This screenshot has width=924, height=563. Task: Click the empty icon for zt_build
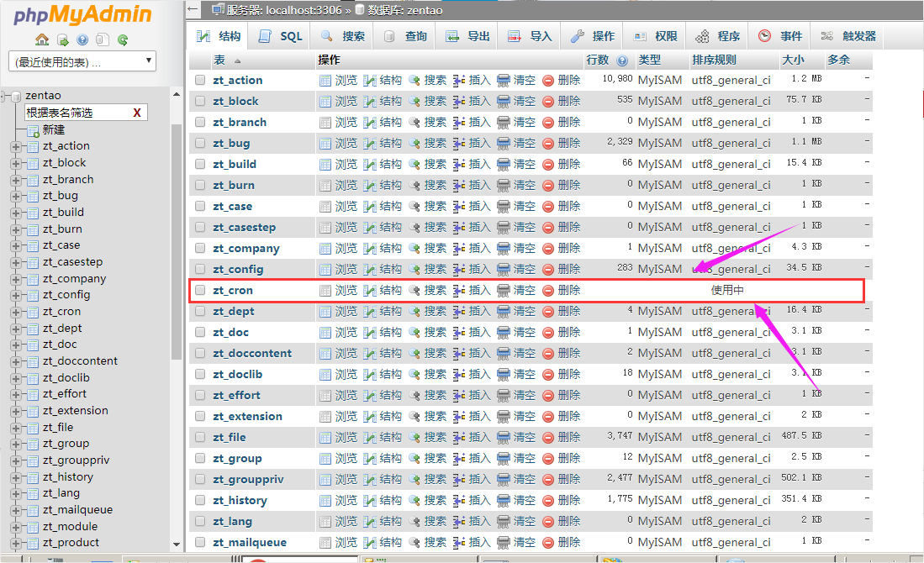504,165
